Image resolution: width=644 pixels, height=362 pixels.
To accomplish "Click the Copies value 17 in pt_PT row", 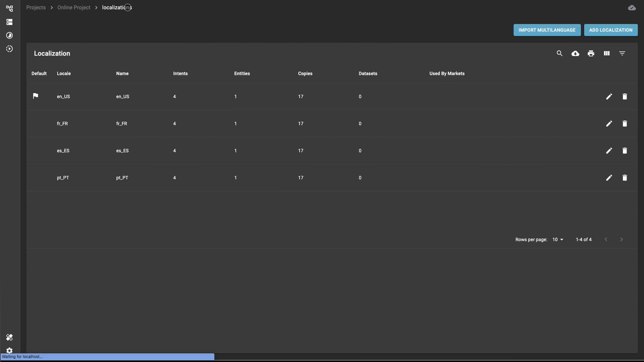I will pos(301,178).
